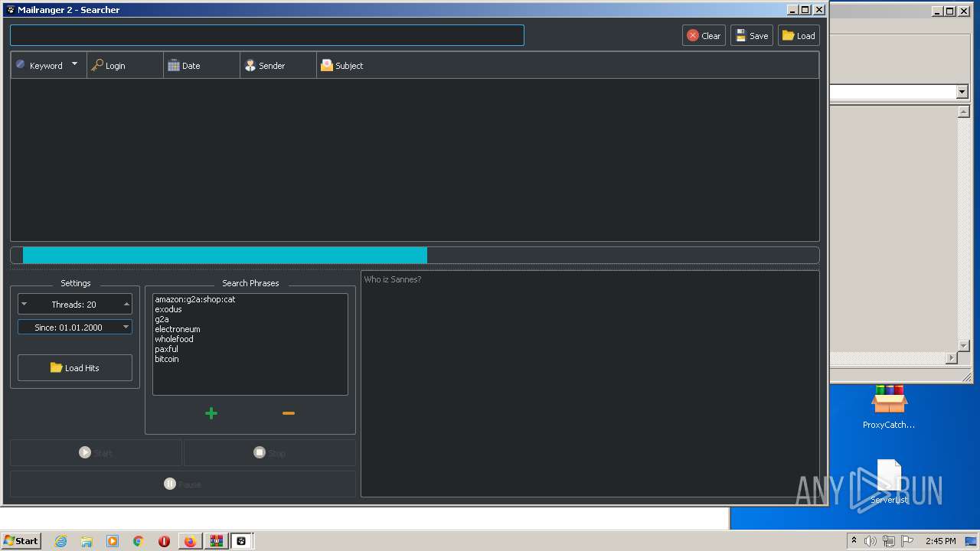Click the Pause button
The height and width of the screenshot is (551, 980).
[x=182, y=484]
